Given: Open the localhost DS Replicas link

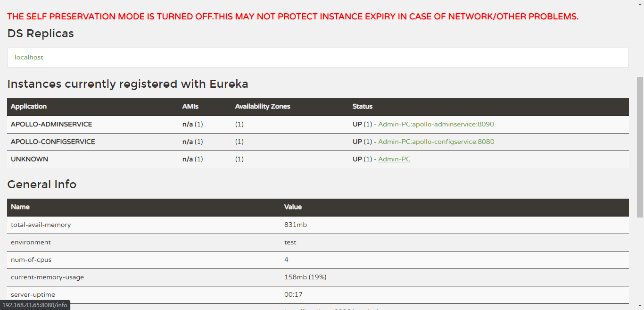Looking at the screenshot, I should (28, 57).
